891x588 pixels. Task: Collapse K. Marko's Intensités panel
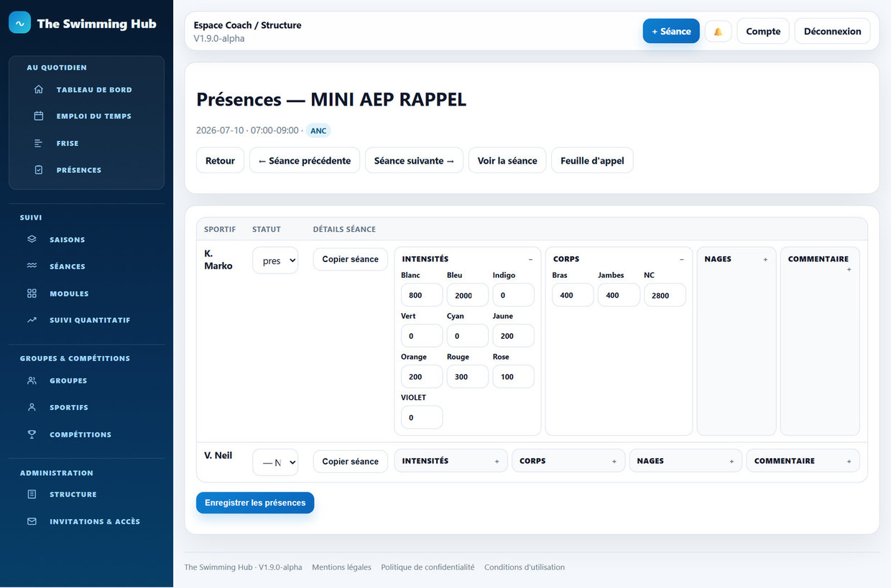(x=531, y=259)
